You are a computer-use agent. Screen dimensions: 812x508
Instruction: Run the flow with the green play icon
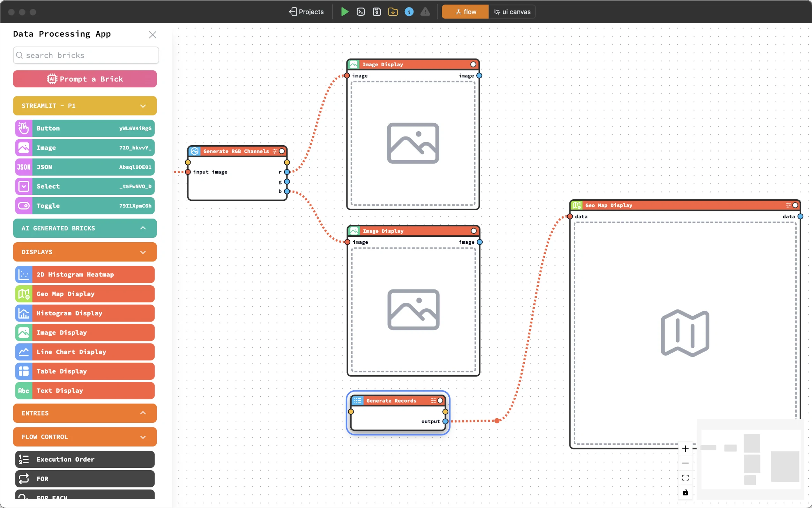(344, 12)
